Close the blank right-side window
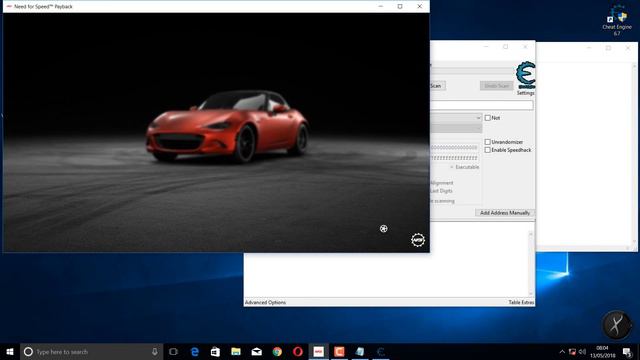 point(628,48)
